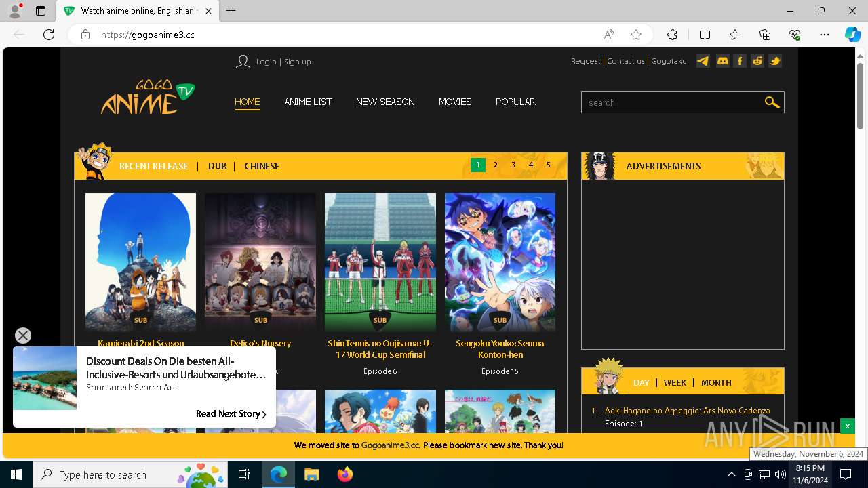The width and height of the screenshot is (868, 488).
Task: Refresh the browser page
Action: coord(49,35)
